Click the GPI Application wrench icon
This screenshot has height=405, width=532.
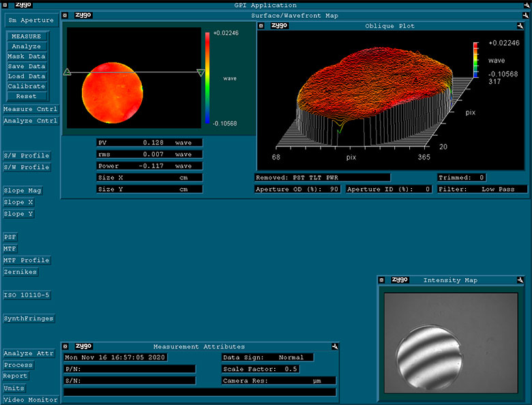point(527,5)
